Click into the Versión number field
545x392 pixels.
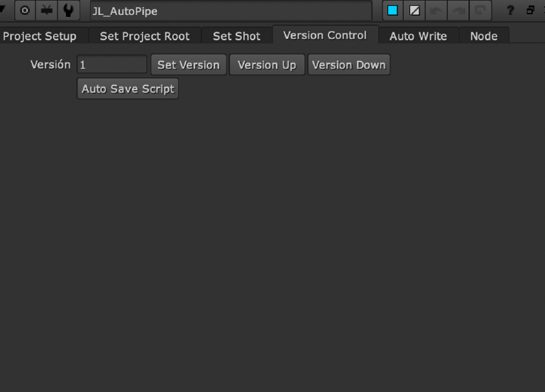click(112, 65)
